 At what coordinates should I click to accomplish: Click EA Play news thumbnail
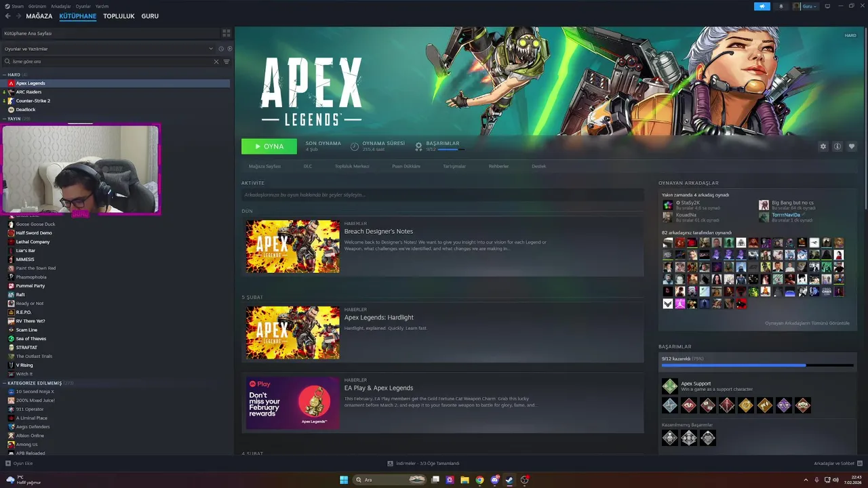pos(293,403)
